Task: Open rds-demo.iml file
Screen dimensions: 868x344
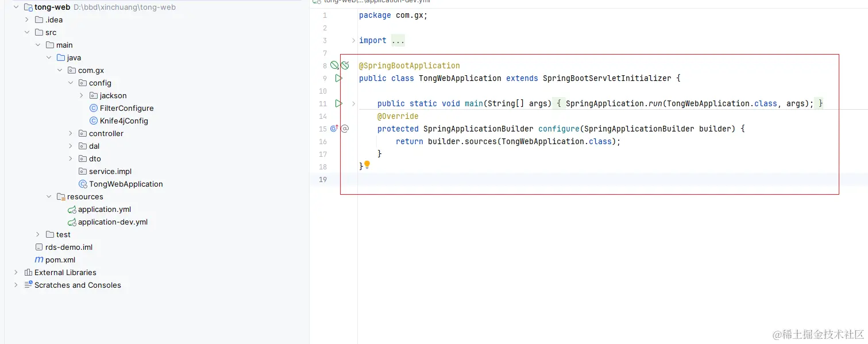Action: click(69, 248)
